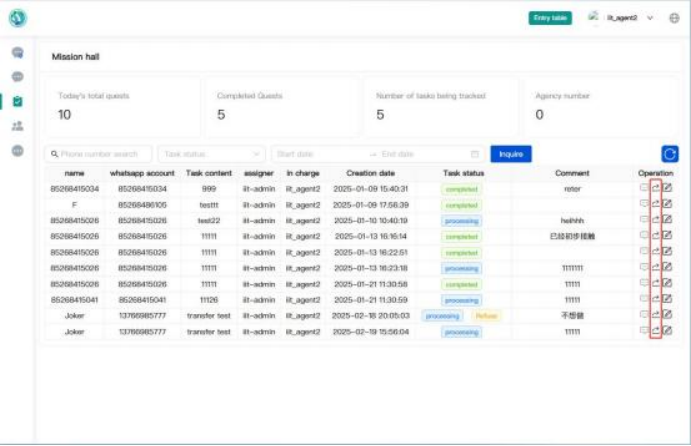Click the comment icon for the 999 task row
691x446 pixels.
point(644,188)
